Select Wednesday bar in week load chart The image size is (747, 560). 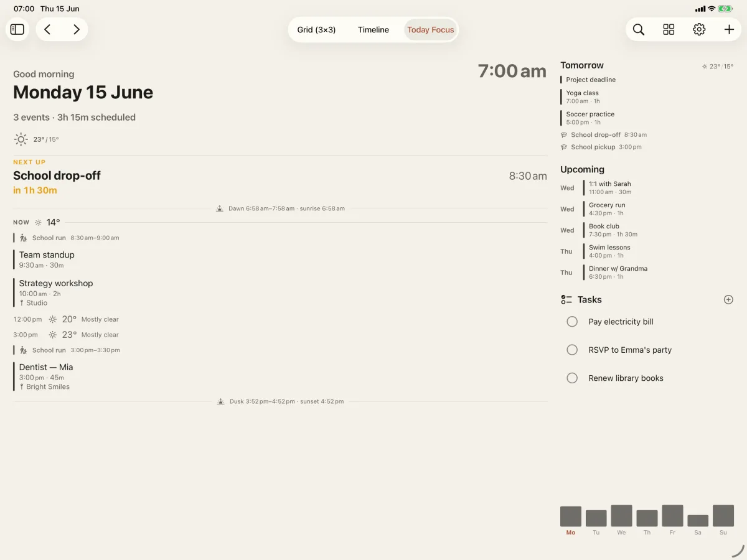click(621, 516)
